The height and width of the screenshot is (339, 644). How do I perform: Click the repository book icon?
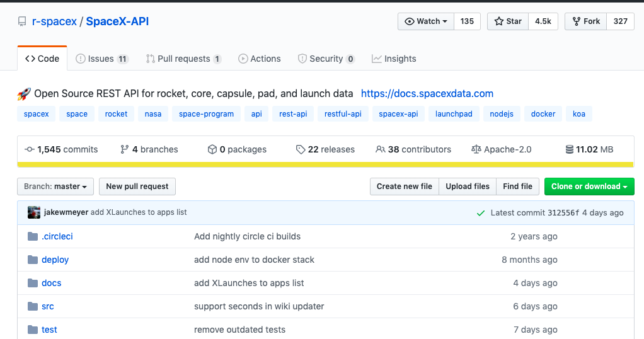[x=22, y=22]
